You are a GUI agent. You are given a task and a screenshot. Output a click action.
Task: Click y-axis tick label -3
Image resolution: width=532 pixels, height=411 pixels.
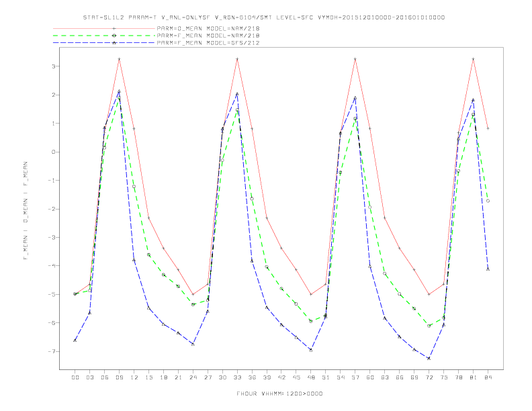(52, 237)
